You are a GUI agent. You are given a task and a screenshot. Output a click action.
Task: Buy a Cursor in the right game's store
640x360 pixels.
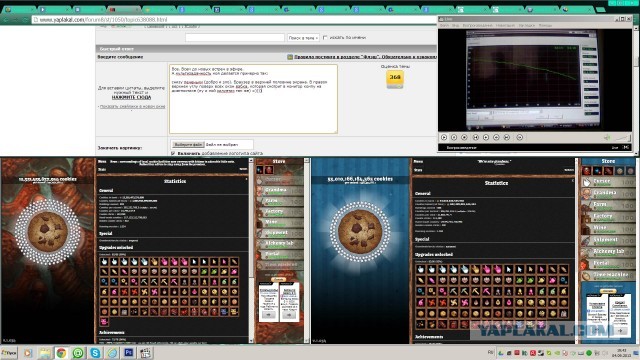point(608,182)
